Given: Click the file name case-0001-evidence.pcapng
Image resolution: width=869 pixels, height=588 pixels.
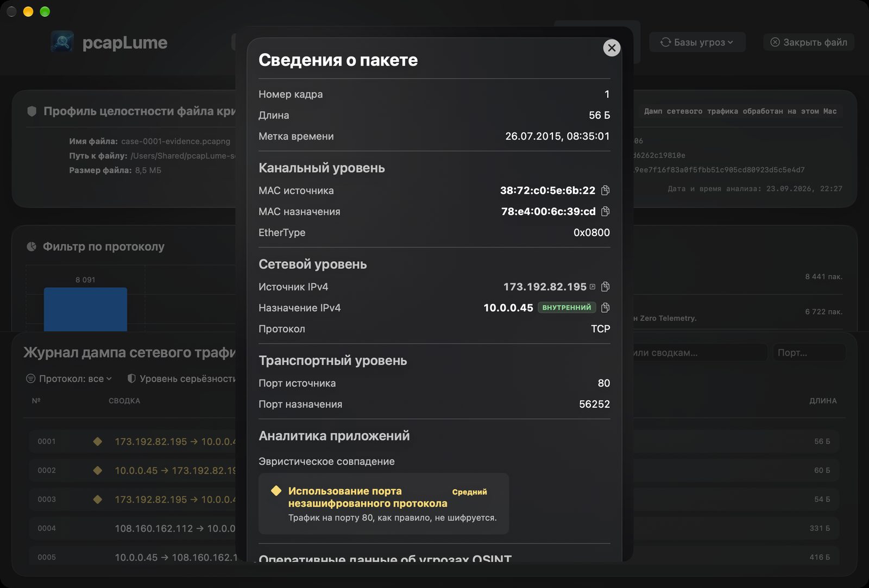Looking at the screenshot, I should point(175,141).
